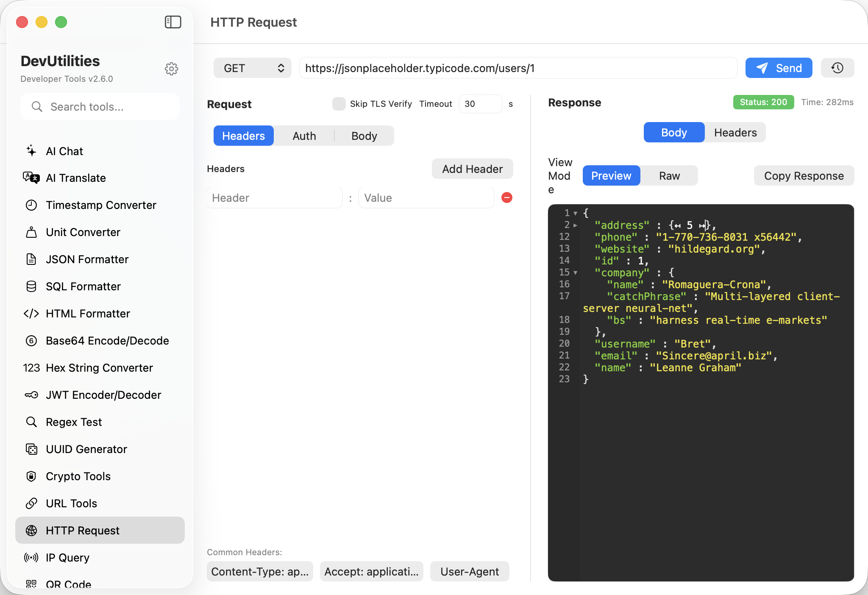Switch to the request Auth tab

coord(304,136)
